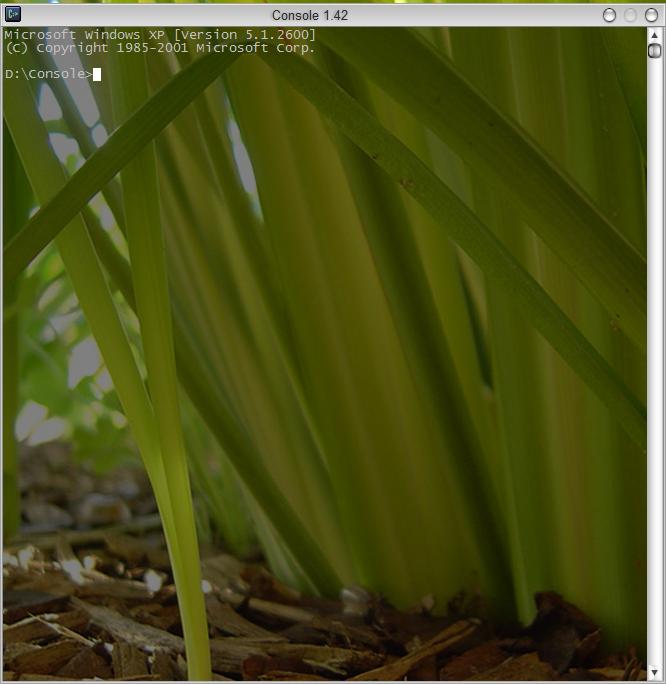
Task: Click the D:\Console> command prompt line
Action: 53,74
